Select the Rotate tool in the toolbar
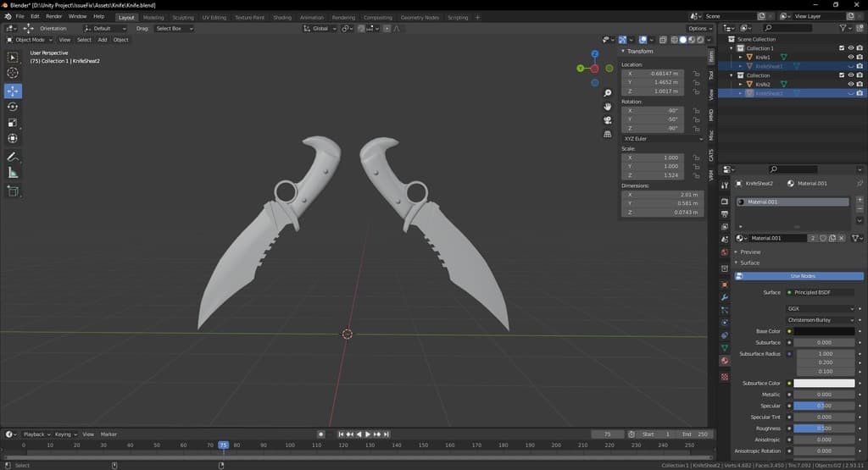The image size is (868, 470). (x=13, y=107)
